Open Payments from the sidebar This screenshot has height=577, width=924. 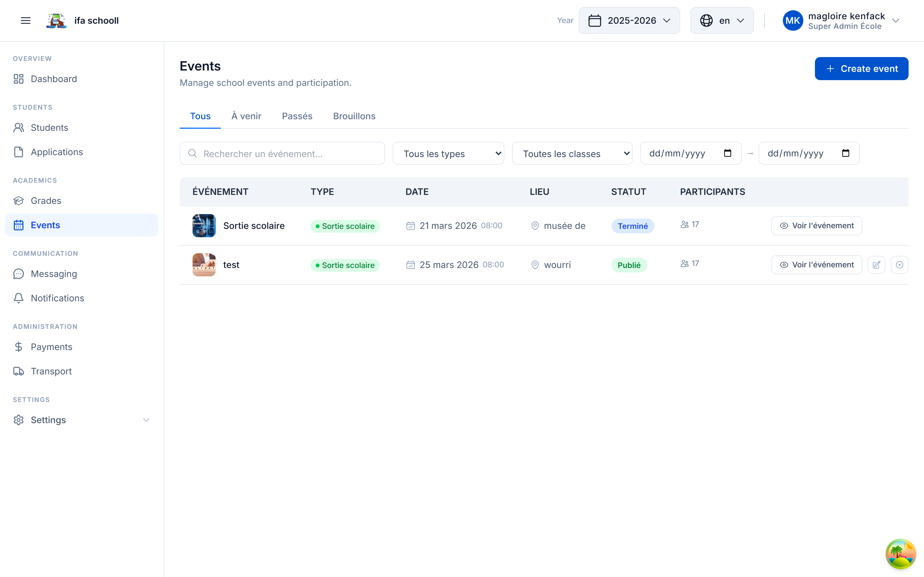pos(51,347)
